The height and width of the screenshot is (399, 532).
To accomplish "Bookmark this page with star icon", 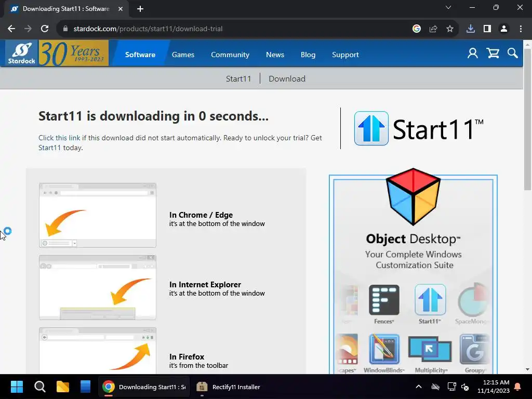I will (x=450, y=29).
